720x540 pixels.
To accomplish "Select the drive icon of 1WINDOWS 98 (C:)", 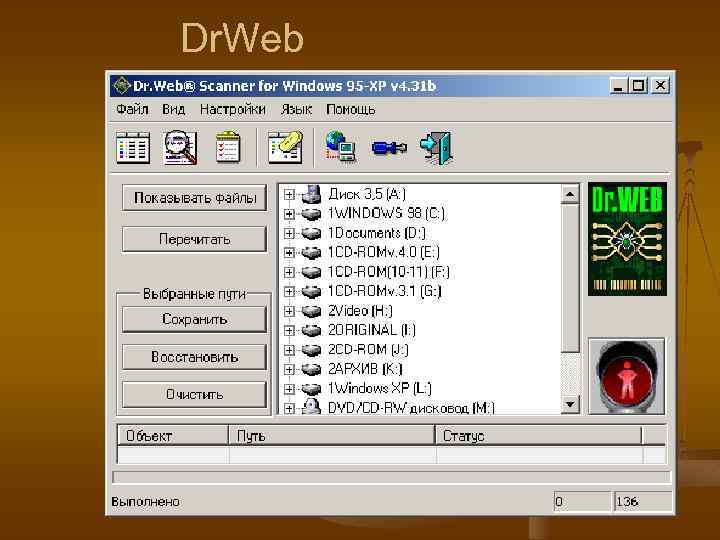I will click(311, 214).
